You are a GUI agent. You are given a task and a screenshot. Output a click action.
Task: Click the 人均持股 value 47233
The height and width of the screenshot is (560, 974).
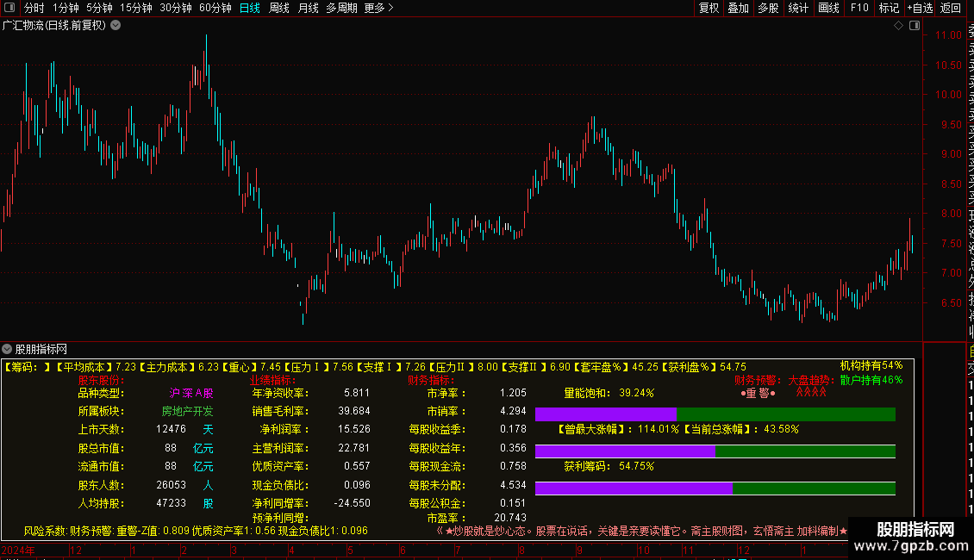(x=171, y=503)
